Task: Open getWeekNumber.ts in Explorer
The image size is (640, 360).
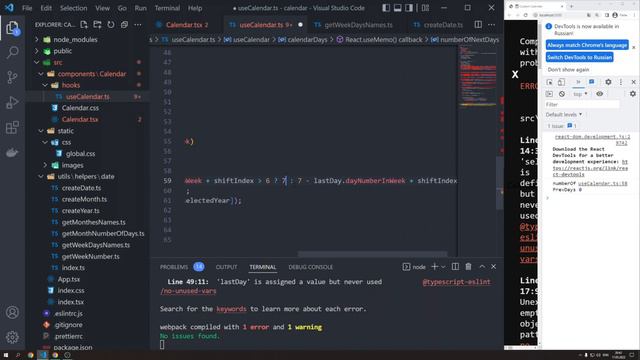Action: (90, 257)
